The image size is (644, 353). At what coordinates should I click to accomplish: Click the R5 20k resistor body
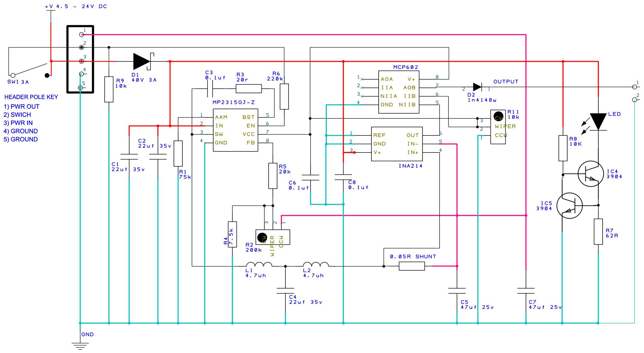click(x=273, y=176)
